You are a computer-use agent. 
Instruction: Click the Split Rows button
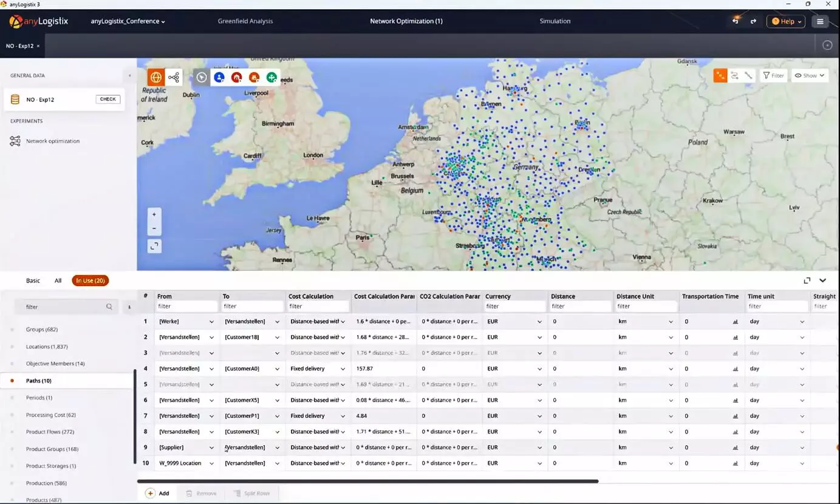coord(251,493)
